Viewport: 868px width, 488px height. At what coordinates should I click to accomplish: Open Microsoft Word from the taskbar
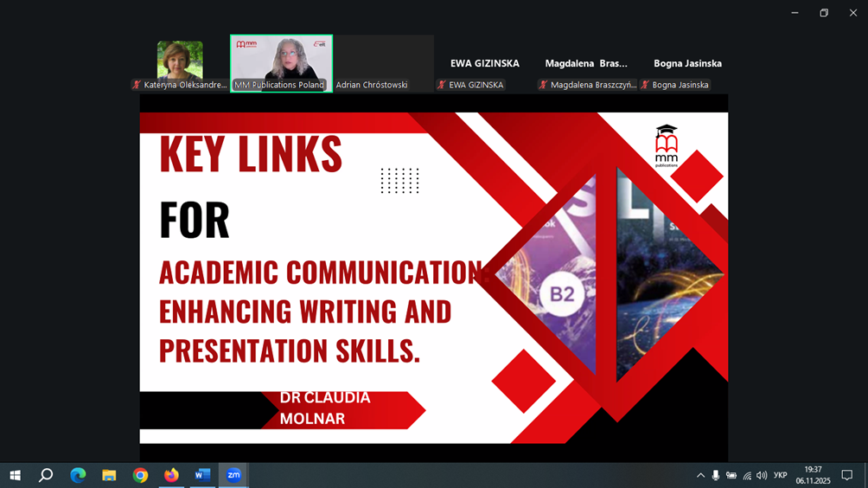(202, 475)
